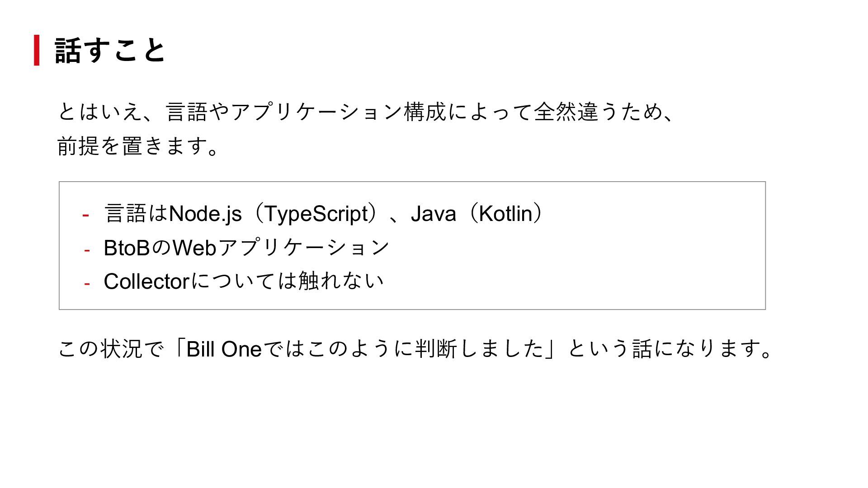
Task: Click the red dash before Collector
Action: tap(87, 283)
